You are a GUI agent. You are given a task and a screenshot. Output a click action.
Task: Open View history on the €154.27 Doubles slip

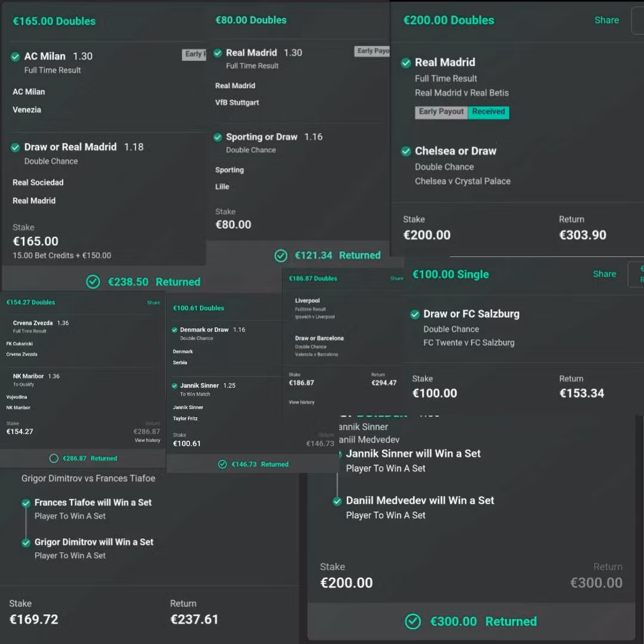tap(147, 440)
